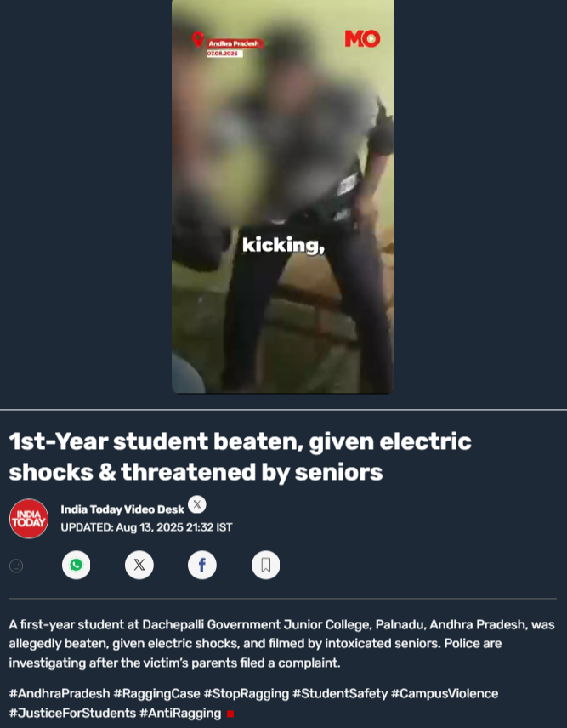
Task: Open the emoji reaction smiley icon
Action: (x=16, y=566)
